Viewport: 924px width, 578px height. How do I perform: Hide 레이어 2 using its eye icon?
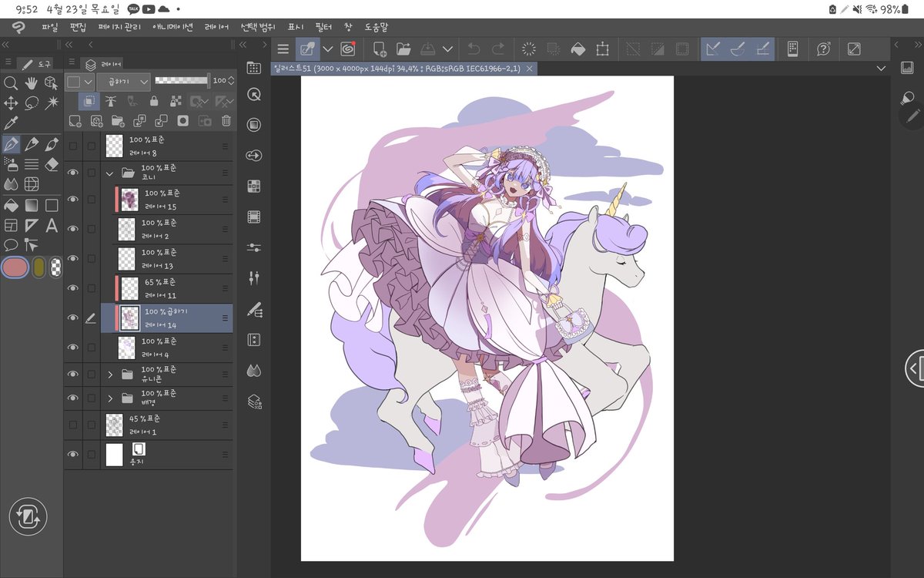click(x=73, y=229)
